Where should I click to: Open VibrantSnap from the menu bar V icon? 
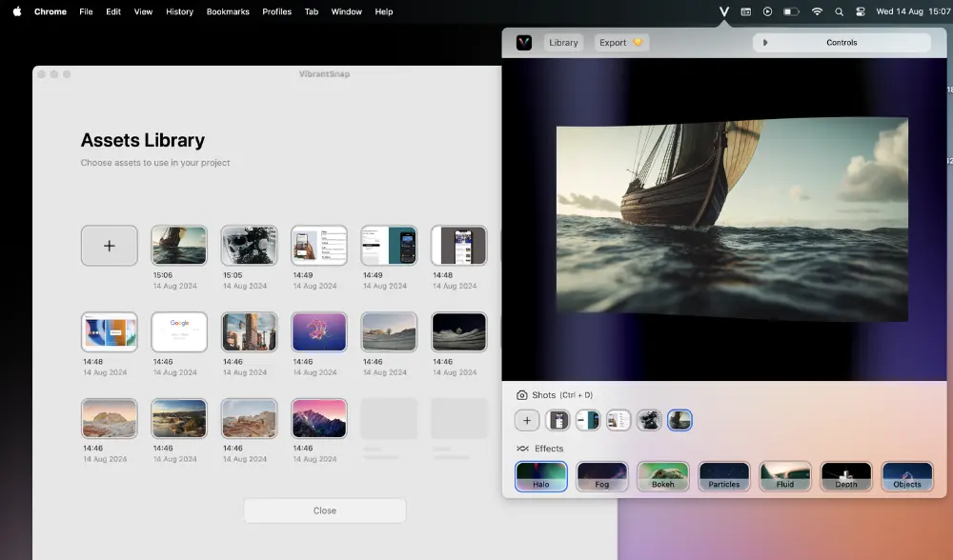coord(724,11)
